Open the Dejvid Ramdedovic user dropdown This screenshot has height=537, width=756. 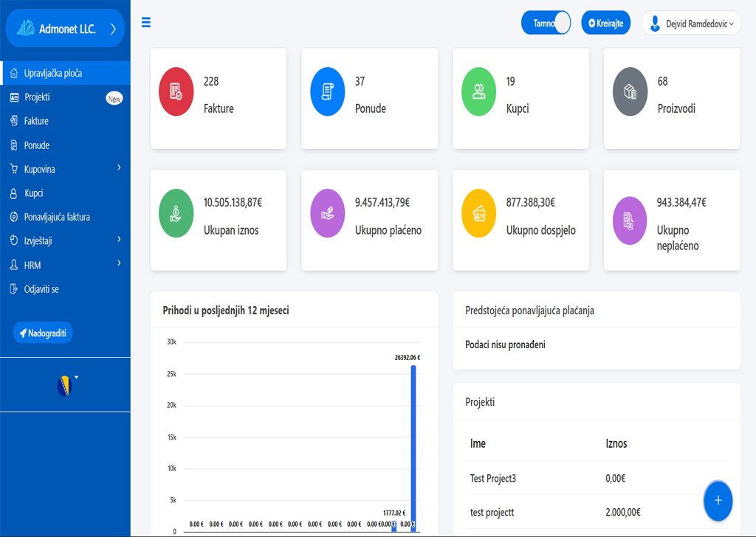tap(691, 24)
